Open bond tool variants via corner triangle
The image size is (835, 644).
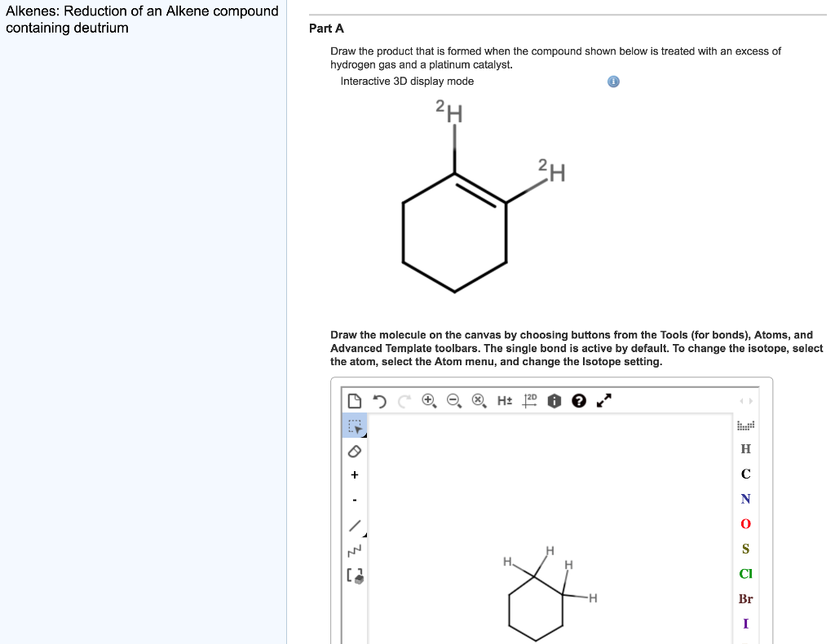click(x=364, y=533)
